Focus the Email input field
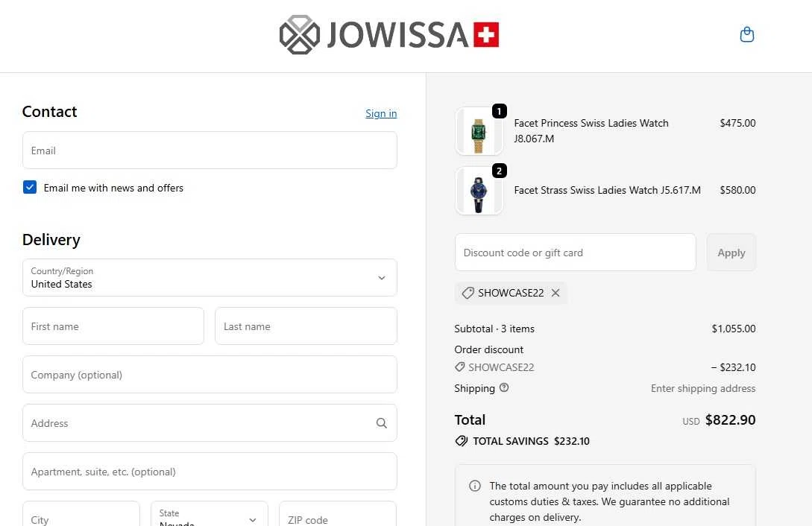The image size is (812, 526). [210, 150]
